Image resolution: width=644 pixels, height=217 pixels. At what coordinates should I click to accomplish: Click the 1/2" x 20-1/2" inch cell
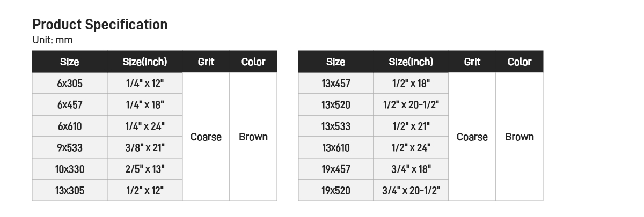(411, 105)
